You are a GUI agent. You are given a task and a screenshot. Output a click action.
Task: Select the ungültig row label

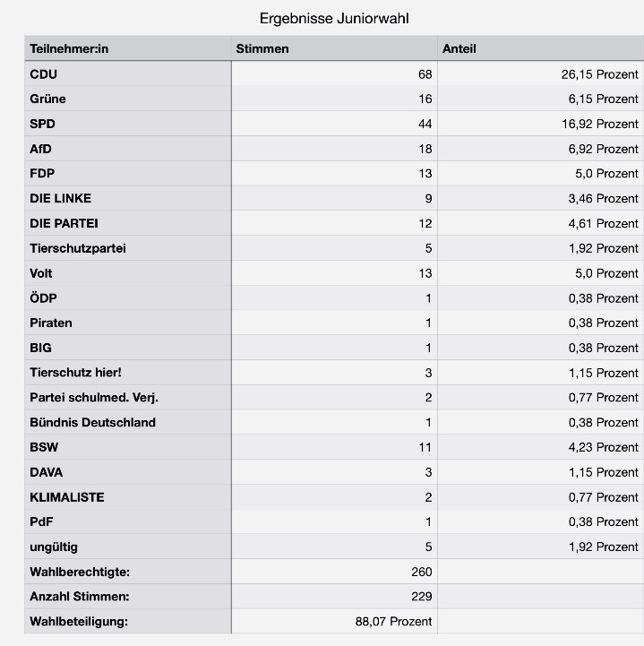(x=128, y=547)
